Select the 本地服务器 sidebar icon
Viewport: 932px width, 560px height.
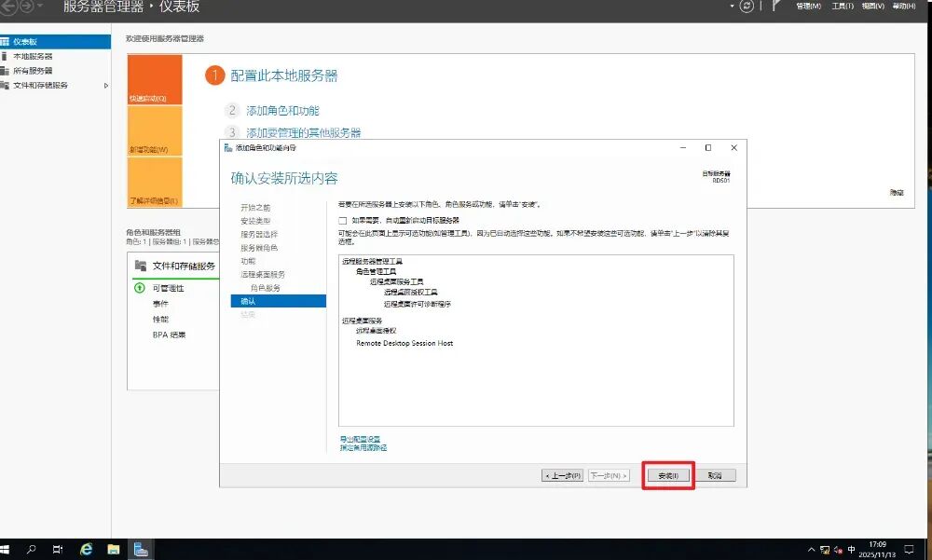point(4,57)
